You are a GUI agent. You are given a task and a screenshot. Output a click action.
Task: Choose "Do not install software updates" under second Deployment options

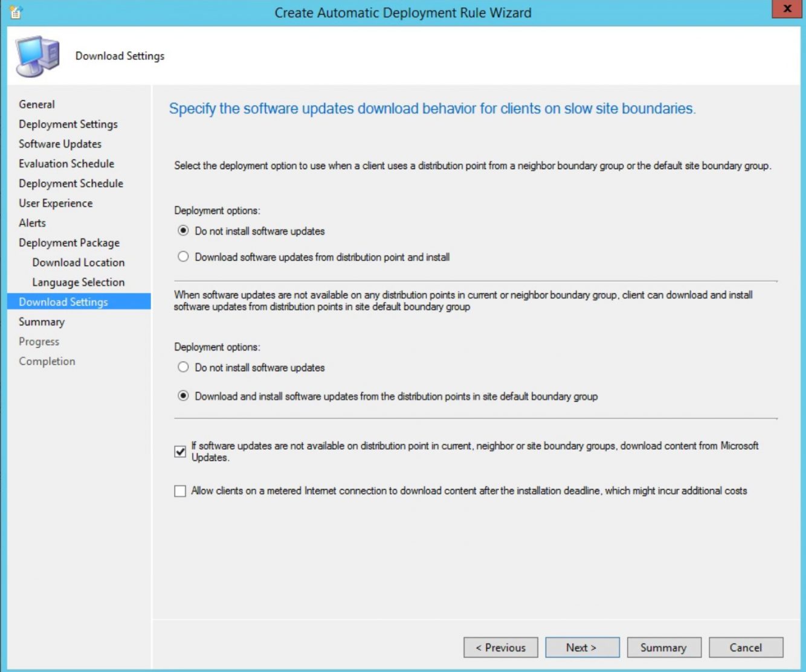pyautogui.click(x=183, y=367)
